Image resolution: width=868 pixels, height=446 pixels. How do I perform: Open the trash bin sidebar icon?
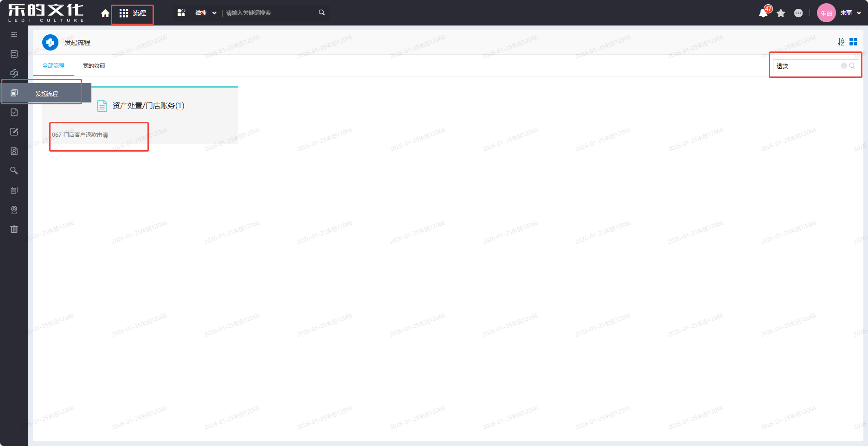14,229
